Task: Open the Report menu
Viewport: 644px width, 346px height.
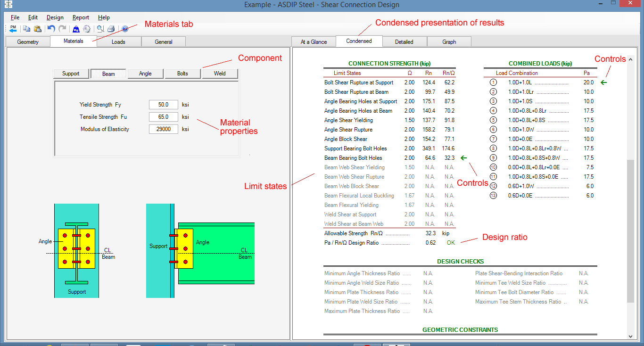Action: (80, 17)
